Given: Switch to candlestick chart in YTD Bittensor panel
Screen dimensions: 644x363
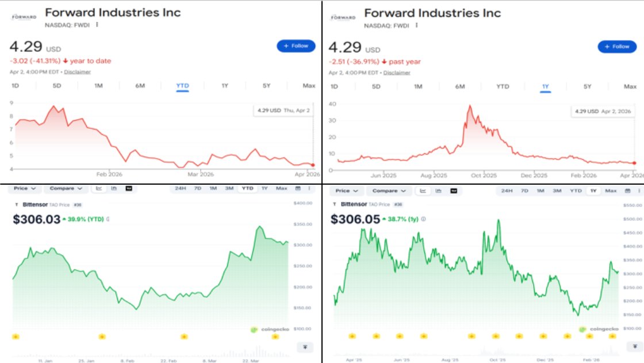Looking at the screenshot, I should (114, 188).
